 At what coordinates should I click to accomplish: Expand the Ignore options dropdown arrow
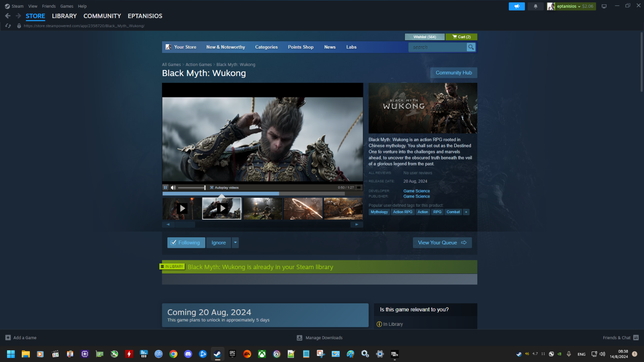coord(235,243)
